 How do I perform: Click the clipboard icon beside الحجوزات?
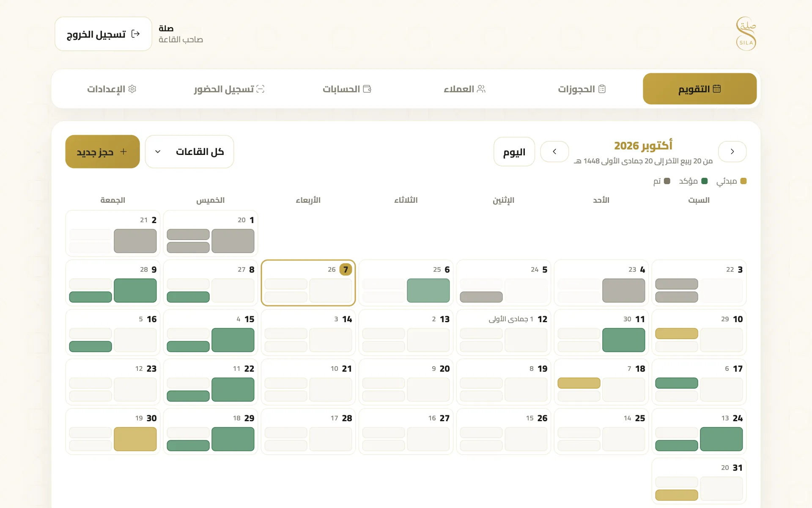click(x=602, y=89)
